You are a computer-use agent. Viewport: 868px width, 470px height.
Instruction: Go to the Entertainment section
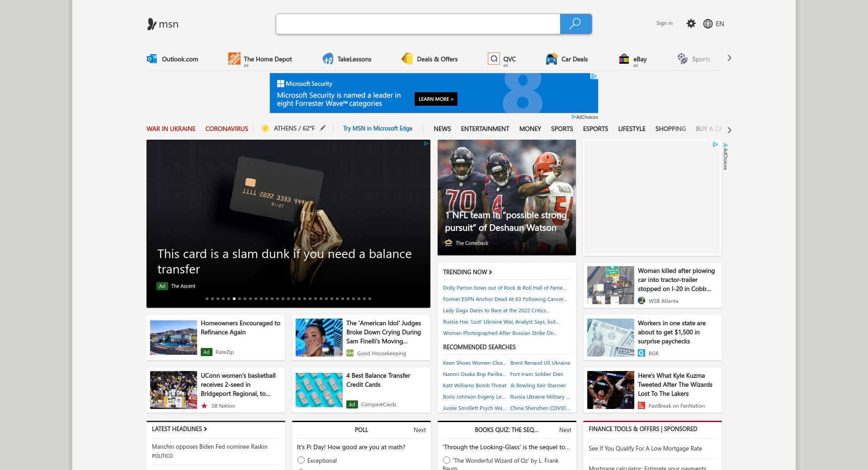pos(485,129)
